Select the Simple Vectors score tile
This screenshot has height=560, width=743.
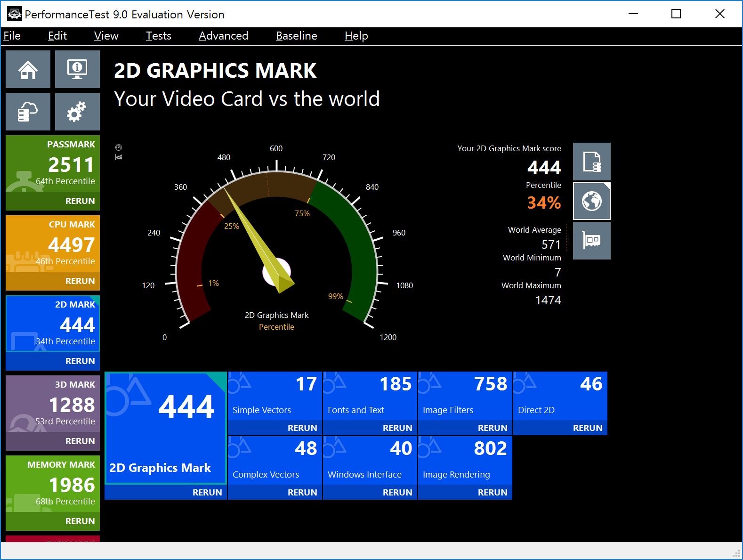point(275,396)
